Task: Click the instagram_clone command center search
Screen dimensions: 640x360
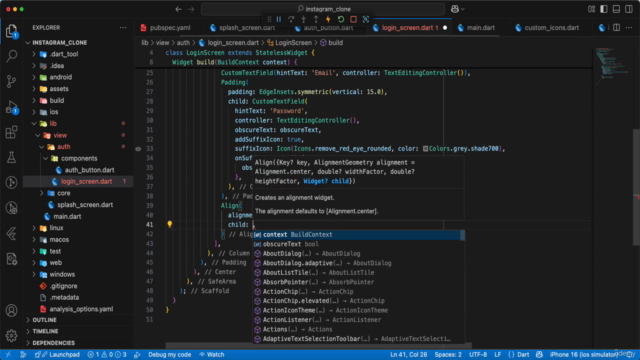Action: [x=323, y=9]
